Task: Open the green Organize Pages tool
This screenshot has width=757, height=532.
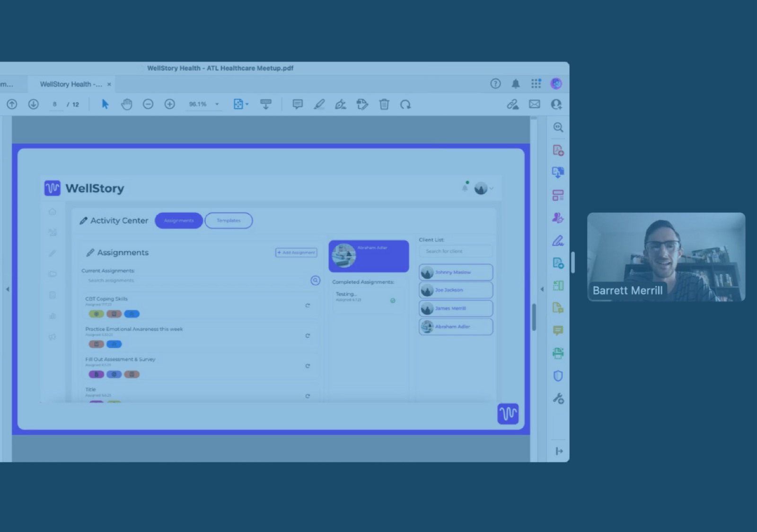Action: coord(558,286)
